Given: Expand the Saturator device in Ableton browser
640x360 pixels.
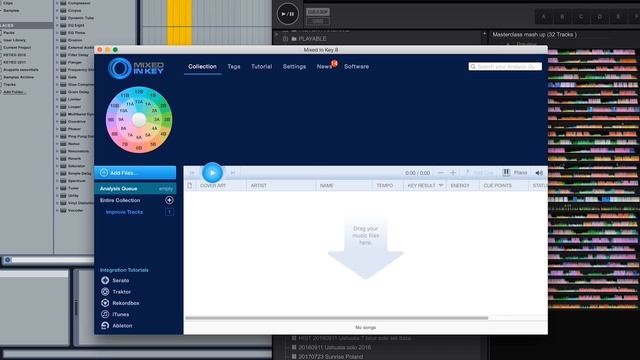Looking at the screenshot, I should click(x=57, y=166).
